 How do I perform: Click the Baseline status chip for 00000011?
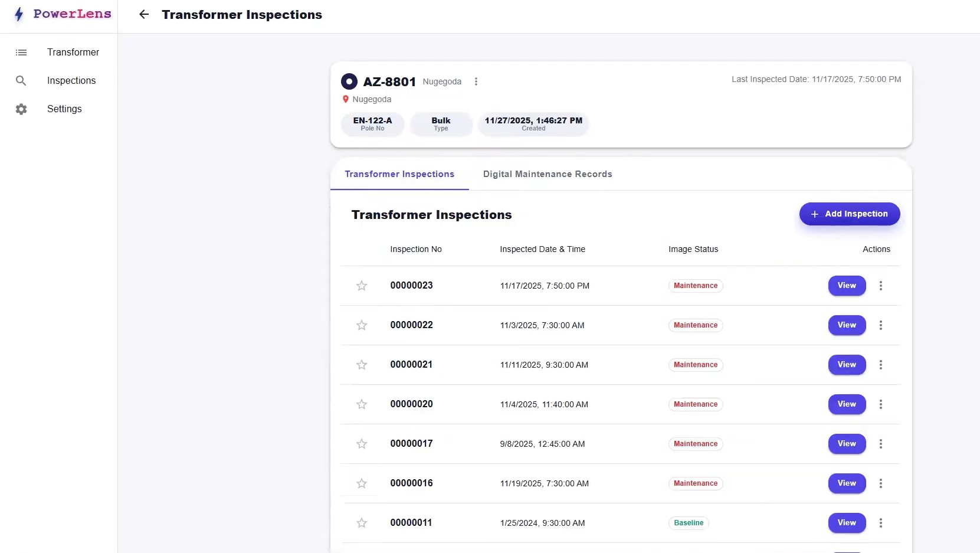[689, 523]
